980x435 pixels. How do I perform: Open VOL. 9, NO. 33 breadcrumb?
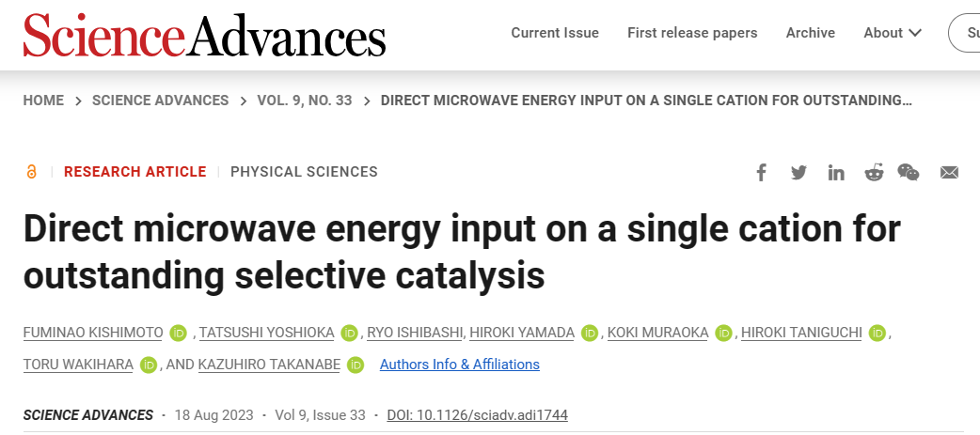[305, 101]
